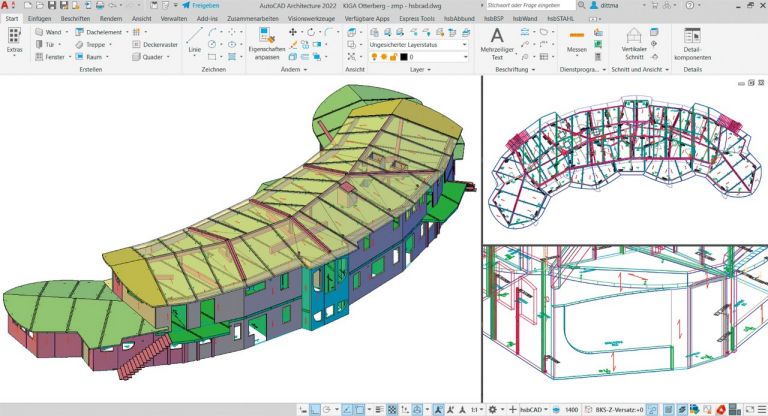
Task: Select the Wand (wall) tool
Action: 50,32
